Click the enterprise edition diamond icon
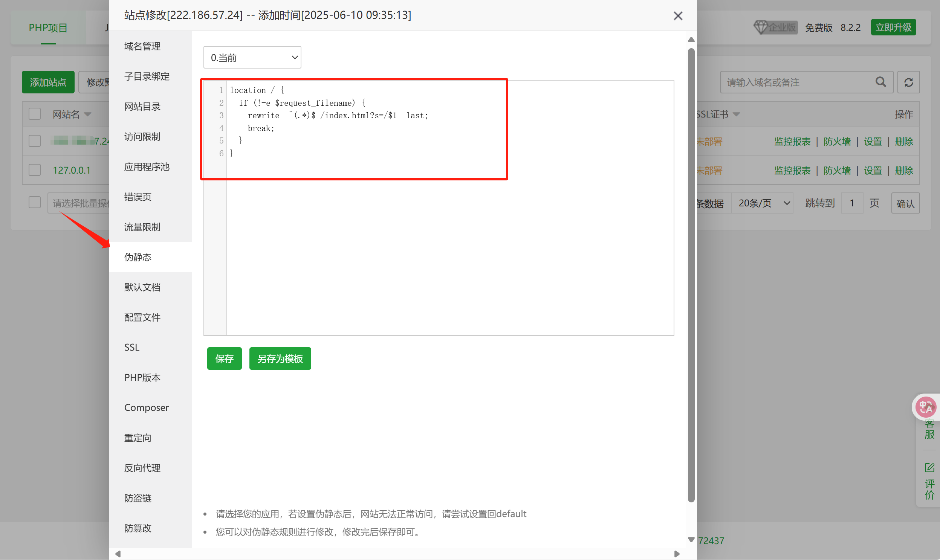Viewport: 940px width, 560px height. [761, 27]
